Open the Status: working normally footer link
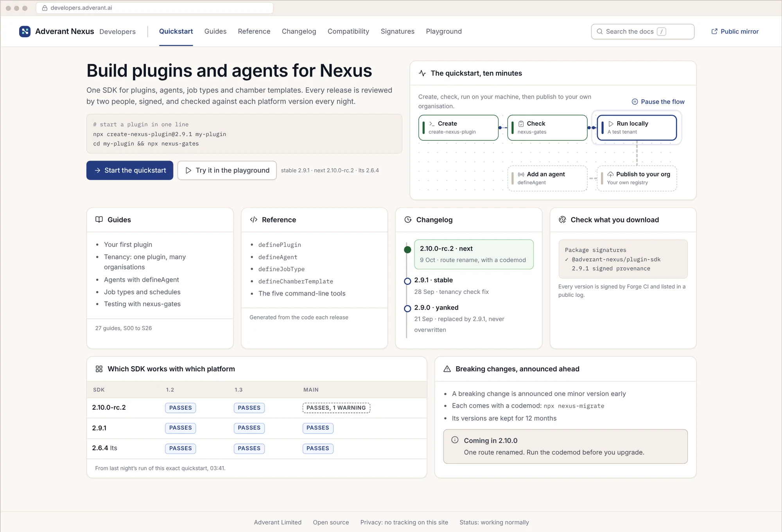 494,522
